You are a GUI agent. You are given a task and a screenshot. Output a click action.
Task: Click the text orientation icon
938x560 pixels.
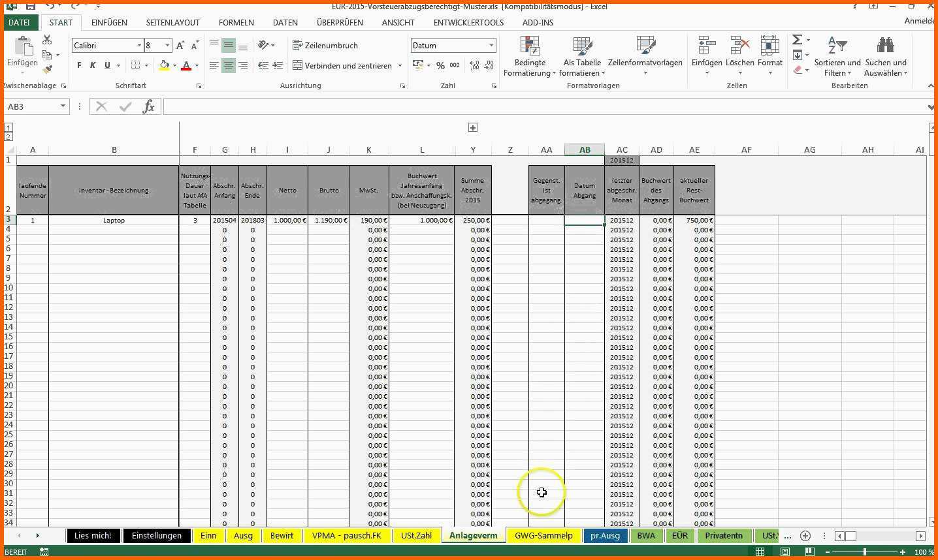pos(263,45)
